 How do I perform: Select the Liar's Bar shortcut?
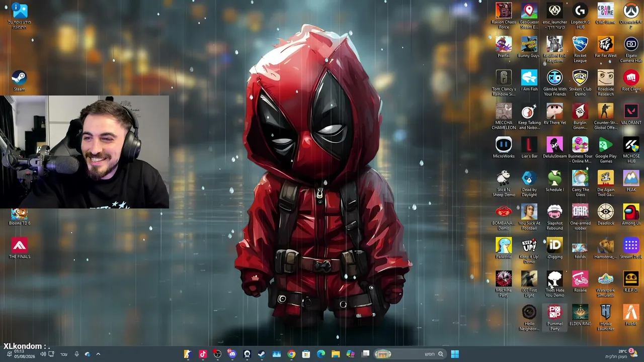pos(529,148)
